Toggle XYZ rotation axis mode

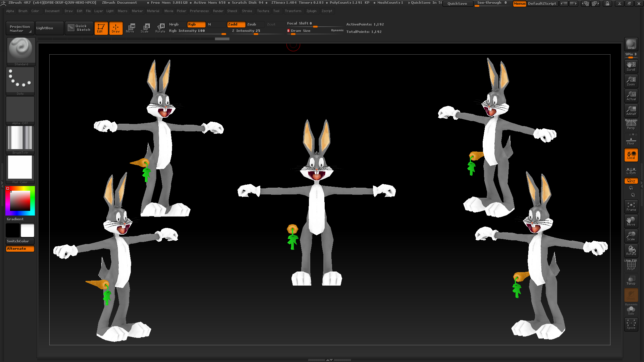coord(631,181)
